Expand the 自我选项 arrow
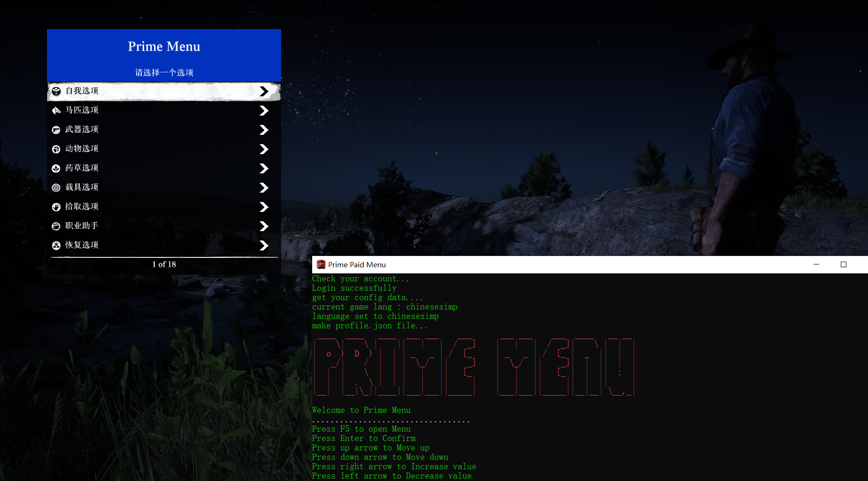Image resolution: width=868 pixels, height=481 pixels. [264, 91]
